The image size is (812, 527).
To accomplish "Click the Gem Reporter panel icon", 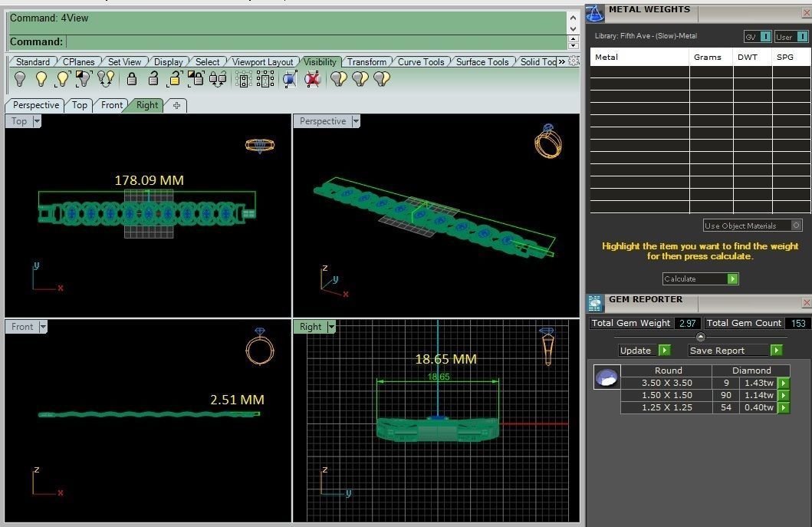I will pyautogui.click(x=594, y=304).
